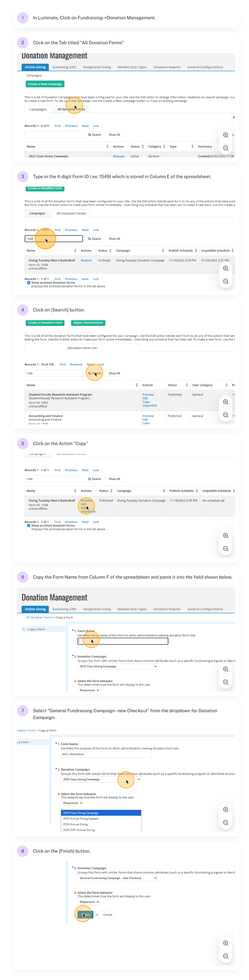Open Membership Types tab in step 6
249x980 pixels.
(132, 610)
